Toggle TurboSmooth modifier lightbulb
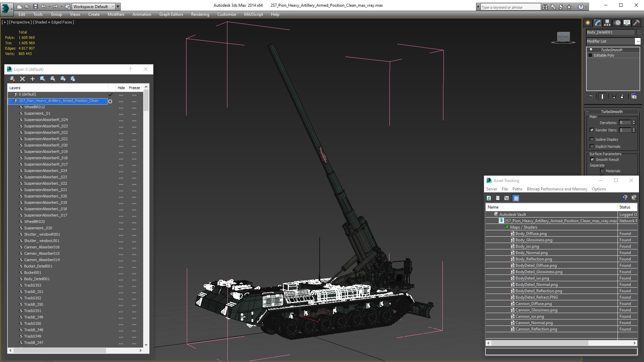The width and height of the screenshot is (644, 362). coord(591,50)
